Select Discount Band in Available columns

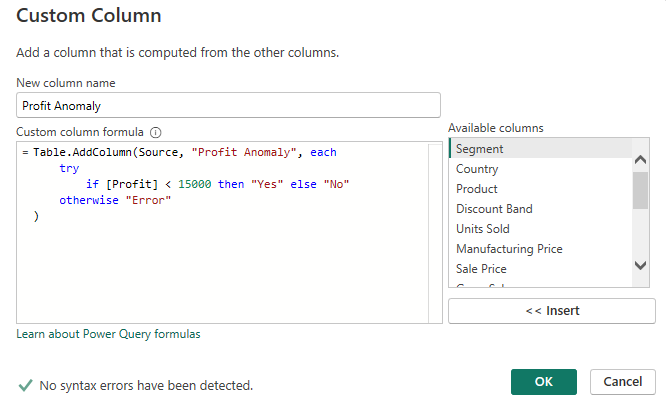[540, 209]
